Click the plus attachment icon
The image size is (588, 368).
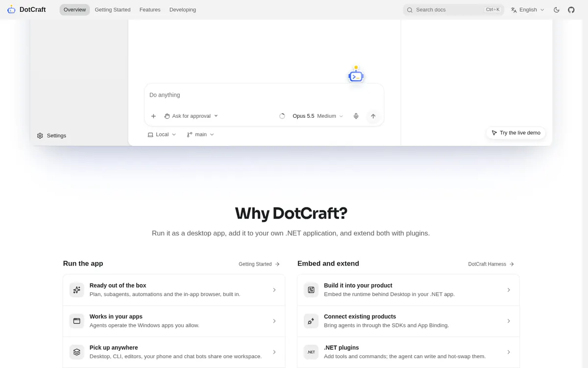click(x=153, y=116)
